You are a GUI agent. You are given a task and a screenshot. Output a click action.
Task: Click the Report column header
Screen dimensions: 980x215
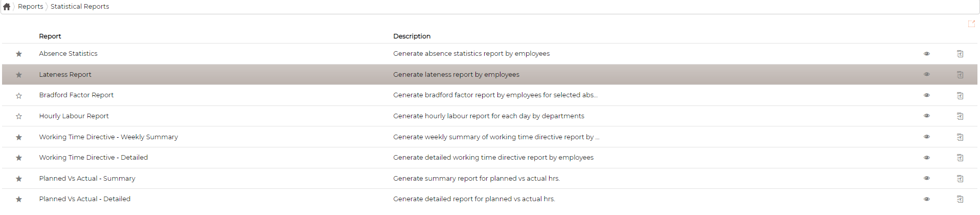[50, 36]
